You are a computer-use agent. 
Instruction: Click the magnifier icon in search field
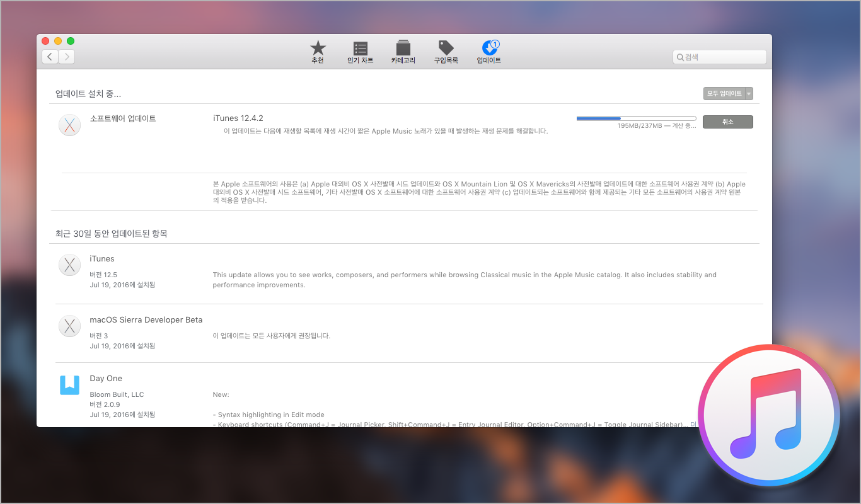680,57
